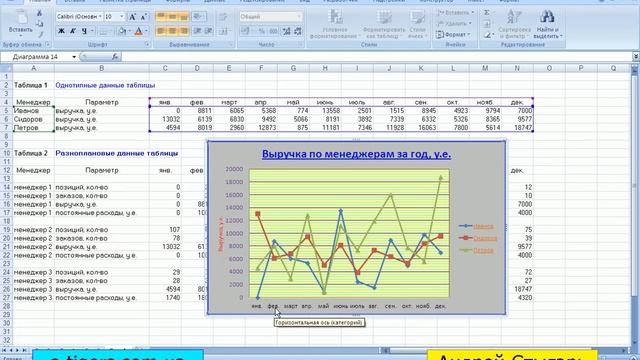This screenshot has width=640, height=360.
Task: Click the decrease decimal icon
Action: (x=298, y=31)
